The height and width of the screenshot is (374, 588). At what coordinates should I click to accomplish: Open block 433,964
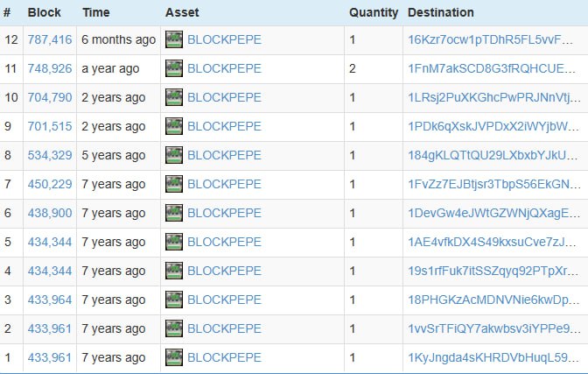click(x=50, y=300)
